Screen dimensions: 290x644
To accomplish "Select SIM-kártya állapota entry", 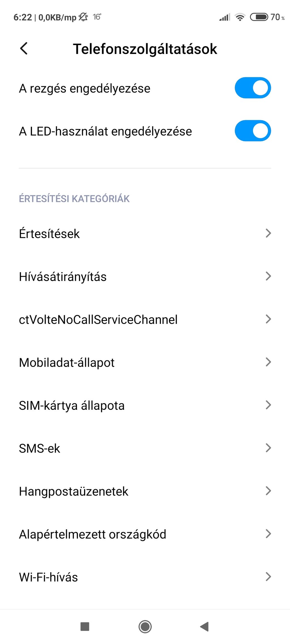I will (145, 405).
